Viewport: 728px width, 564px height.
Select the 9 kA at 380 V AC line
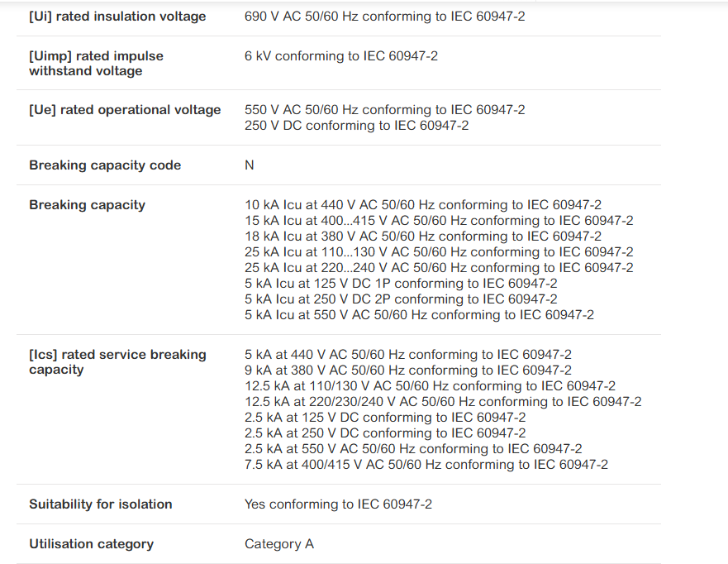[x=408, y=370]
